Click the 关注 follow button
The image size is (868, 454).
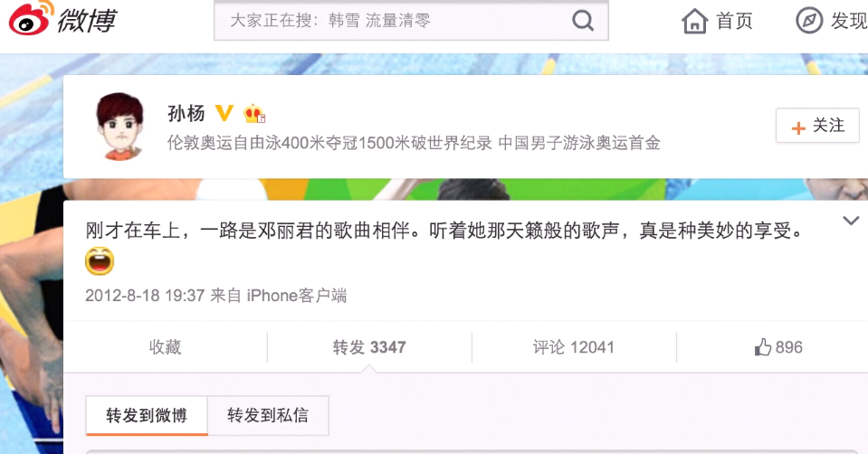(x=817, y=126)
